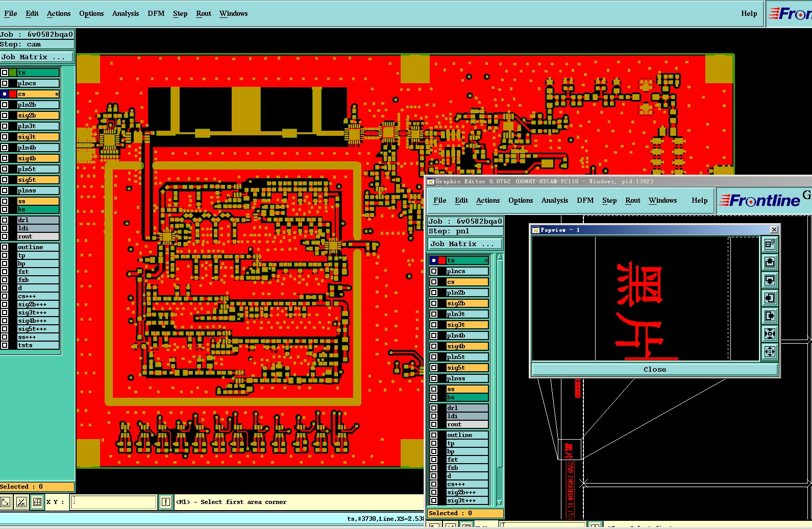
Task: Toggle drl layer checkbox in cam window
Action: tap(5, 220)
